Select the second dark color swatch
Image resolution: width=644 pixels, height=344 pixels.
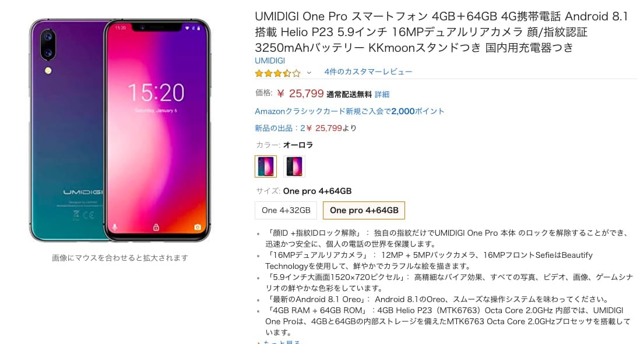294,166
